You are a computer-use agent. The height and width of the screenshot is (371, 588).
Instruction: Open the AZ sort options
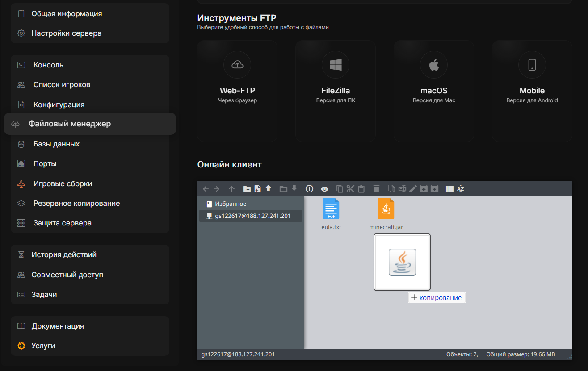pos(461,189)
